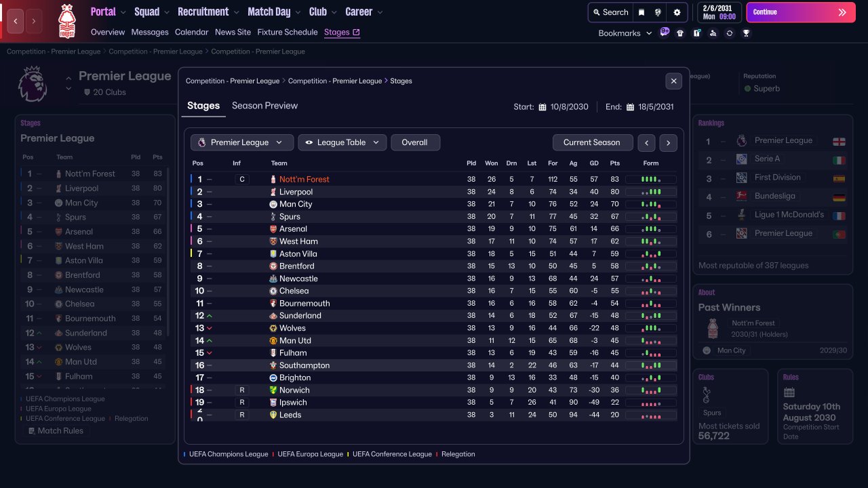
Task: Click the West Ham crest in the league table
Action: 273,241
